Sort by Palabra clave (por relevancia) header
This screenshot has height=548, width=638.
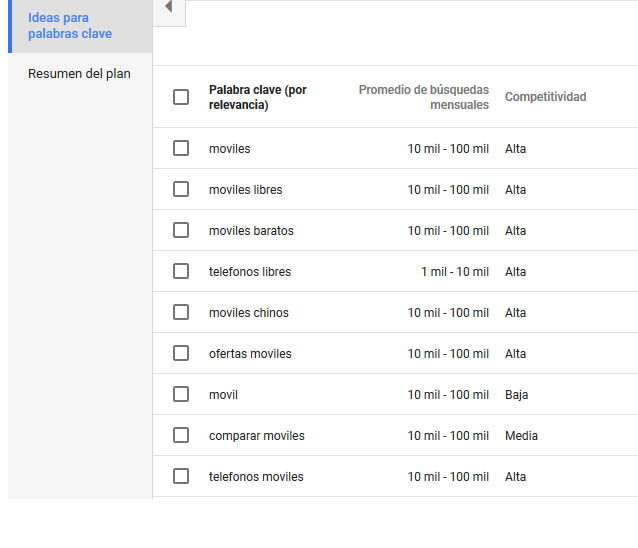257,97
